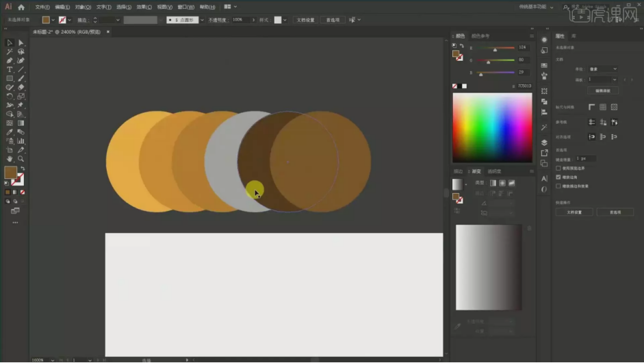Click the red R channel slider
The height and width of the screenshot is (363, 644).
click(x=495, y=48)
